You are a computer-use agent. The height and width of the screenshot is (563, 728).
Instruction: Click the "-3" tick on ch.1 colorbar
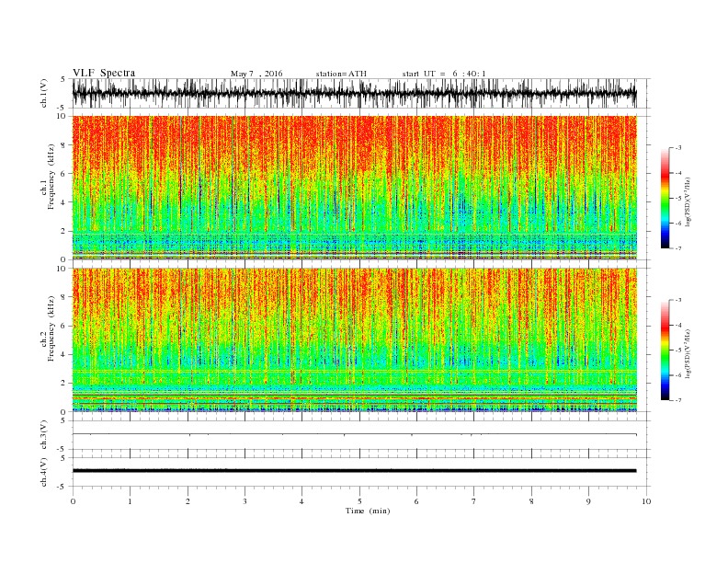[678, 148]
